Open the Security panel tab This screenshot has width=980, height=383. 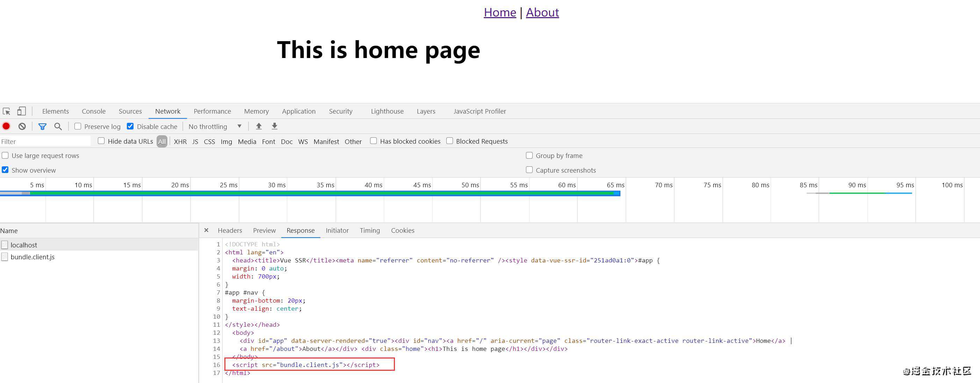tap(340, 111)
